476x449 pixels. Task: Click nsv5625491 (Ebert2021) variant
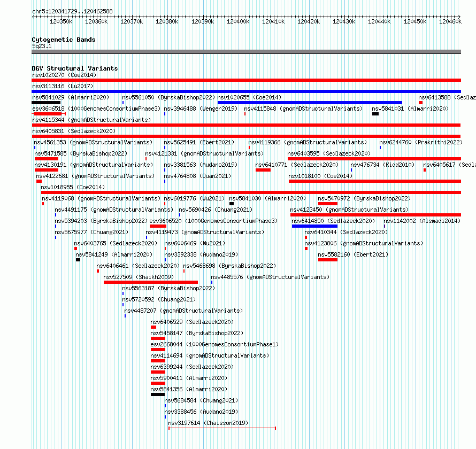pyautogui.click(x=199, y=142)
